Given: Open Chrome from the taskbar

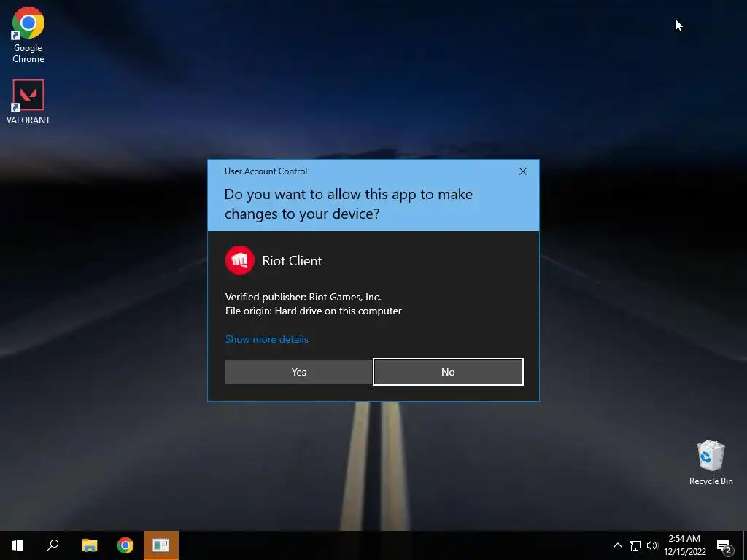Looking at the screenshot, I should (x=125, y=545).
